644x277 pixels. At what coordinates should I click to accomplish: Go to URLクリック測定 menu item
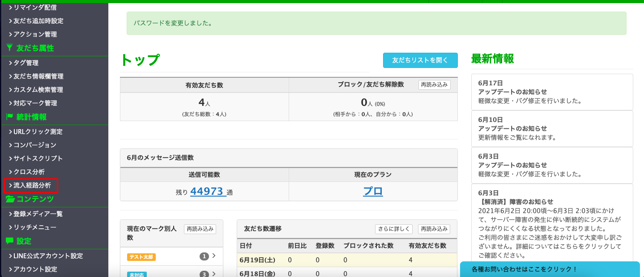click(x=38, y=132)
